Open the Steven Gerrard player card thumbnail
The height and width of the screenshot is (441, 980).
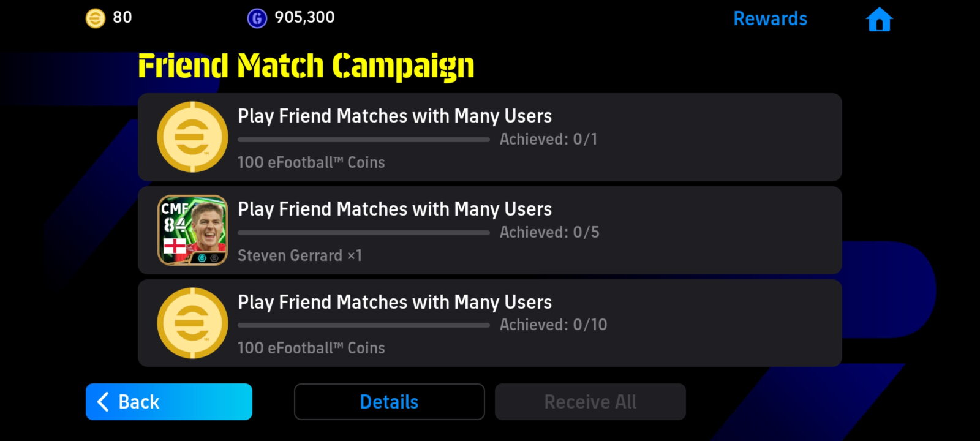(x=192, y=230)
